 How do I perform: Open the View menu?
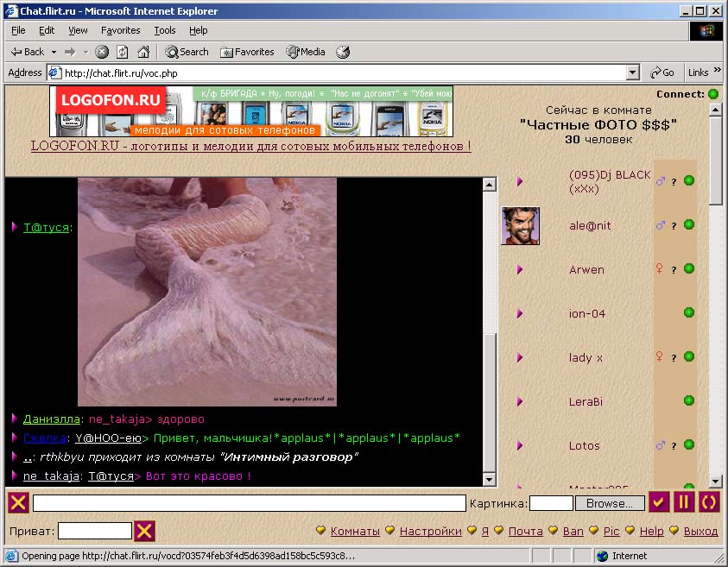tap(78, 30)
